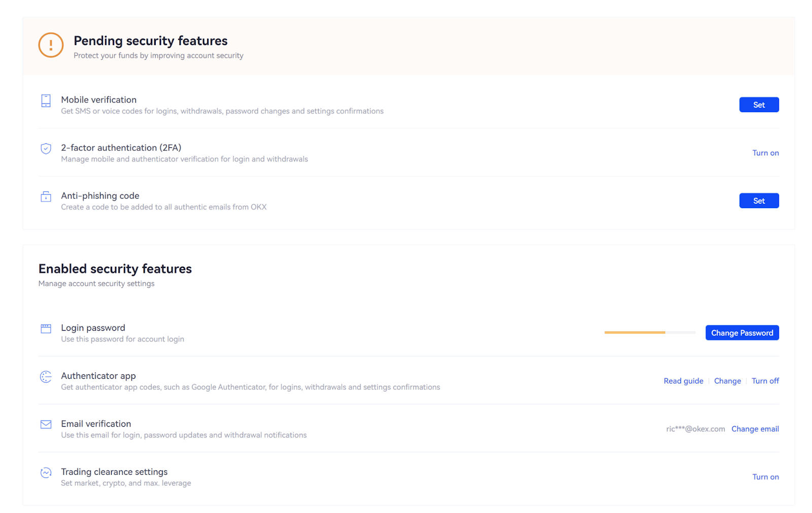Click the Mobile verification phone icon
Viewport: 812px width, 513px height.
click(x=46, y=101)
